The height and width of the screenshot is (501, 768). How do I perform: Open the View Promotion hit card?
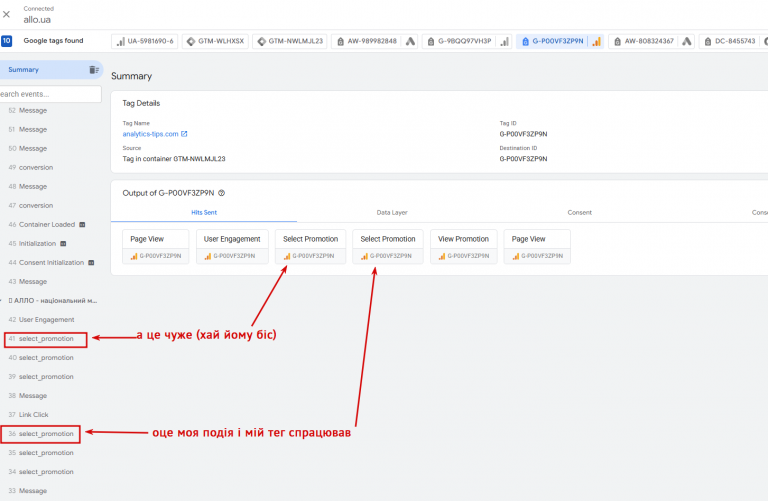(463, 247)
